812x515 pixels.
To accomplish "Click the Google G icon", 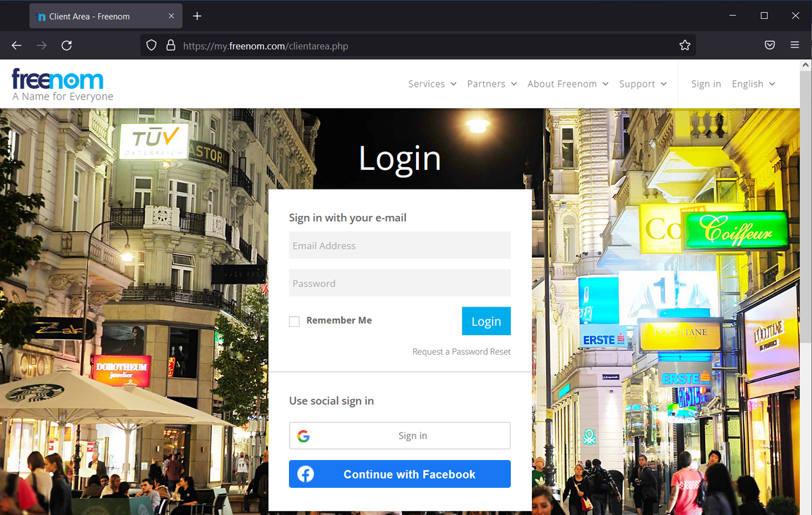I will coord(303,436).
